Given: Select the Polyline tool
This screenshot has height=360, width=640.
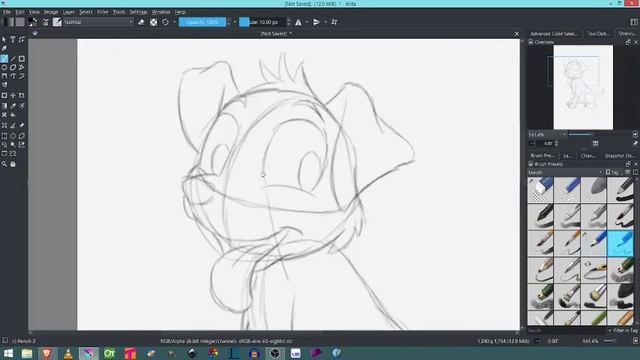Looking at the screenshot, I should 22,67.
